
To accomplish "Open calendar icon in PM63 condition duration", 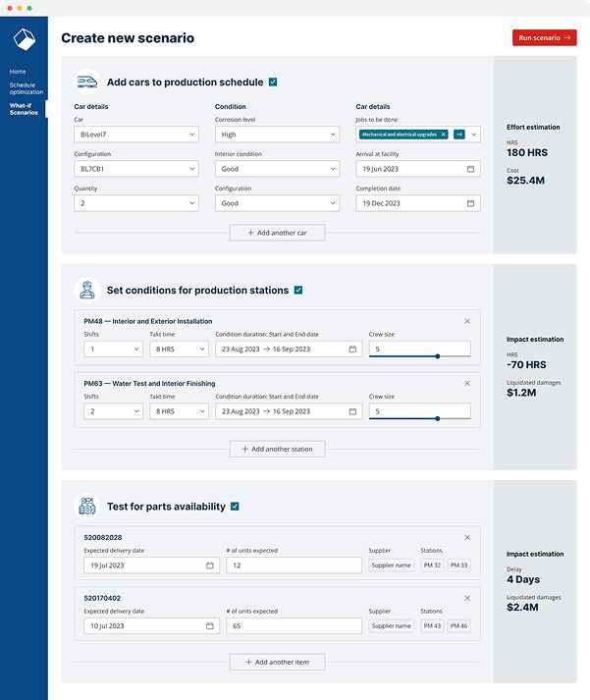I will (352, 411).
